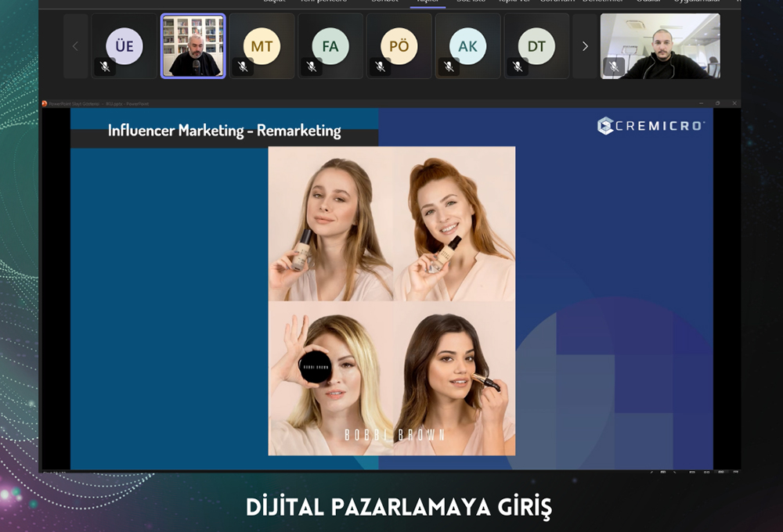Click the muted mic icon on MT tile
This screenshot has width=783, height=532.
coord(243,66)
